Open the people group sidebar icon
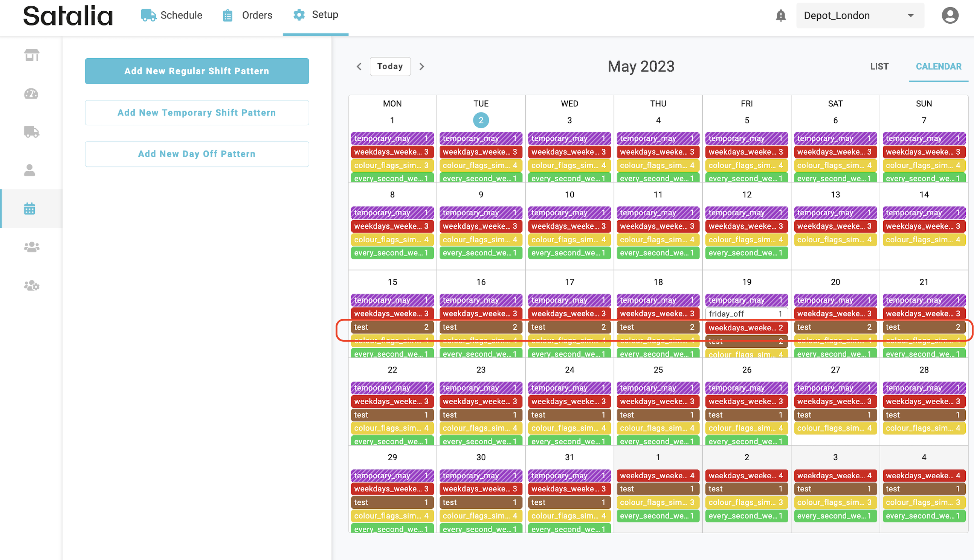This screenshot has width=974, height=560. (32, 247)
